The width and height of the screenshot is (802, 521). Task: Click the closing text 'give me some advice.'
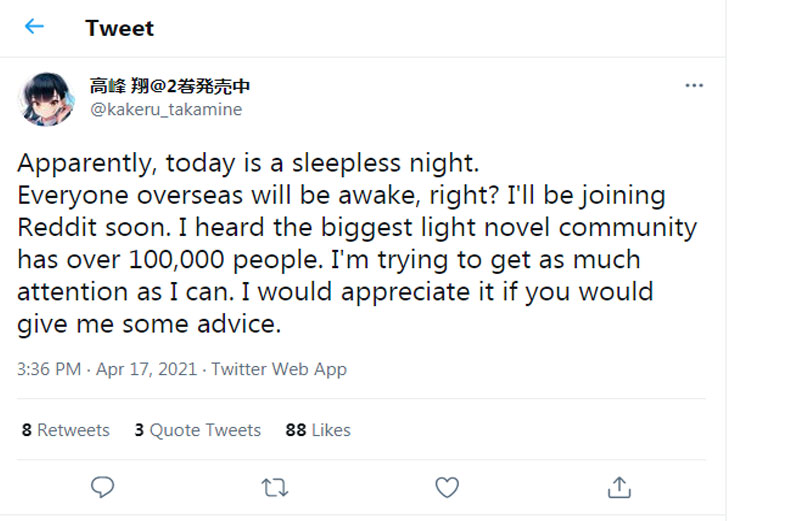coord(150,324)
